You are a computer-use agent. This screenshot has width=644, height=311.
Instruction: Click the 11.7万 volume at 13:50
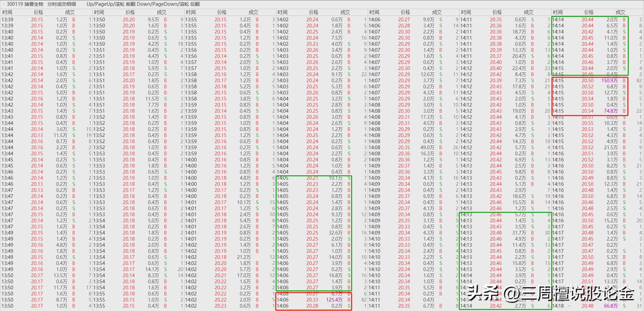click(60, 288)
